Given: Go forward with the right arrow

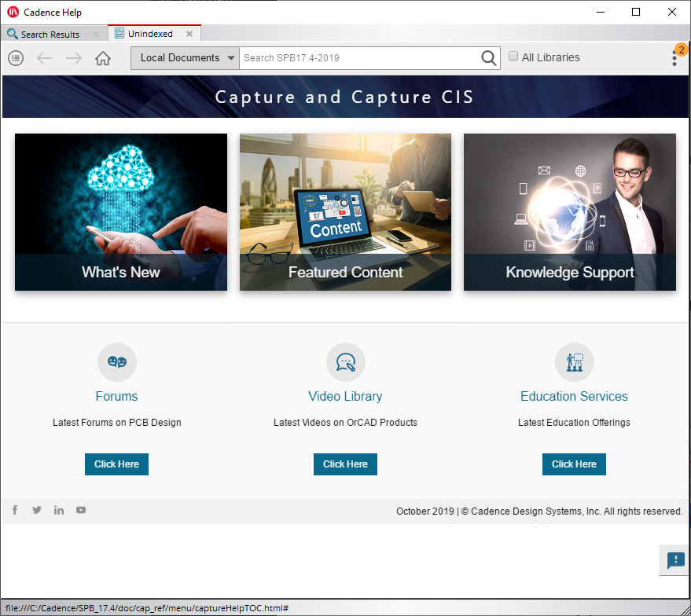Looking at the screenshot, I should click(74, 58).
